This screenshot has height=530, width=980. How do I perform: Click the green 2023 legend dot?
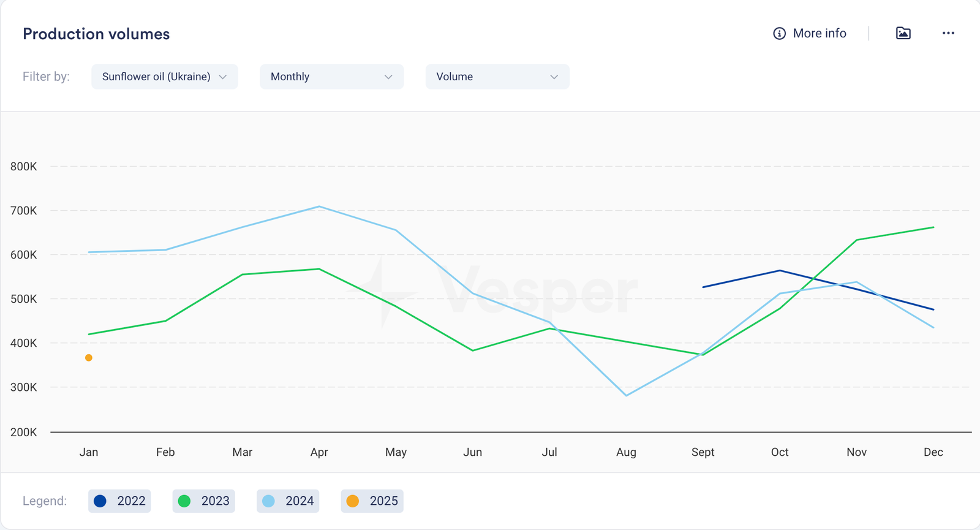[184, 501]
